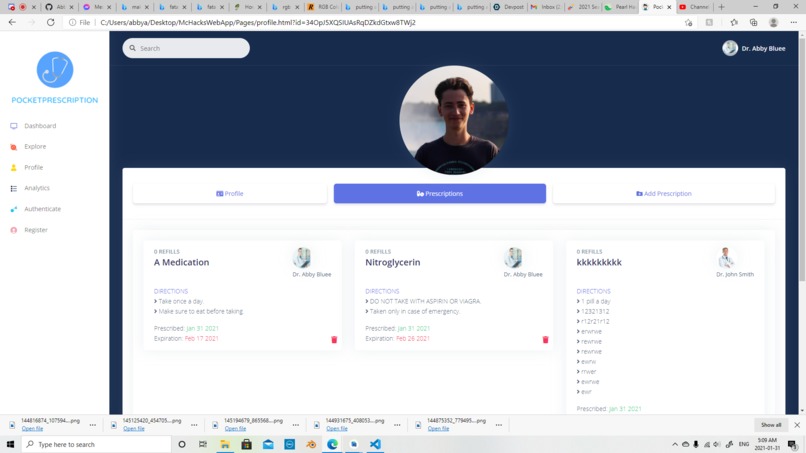Viewport: 806px width, 453px height.
Task: Open Visual Studio Code from the taskbar
Action: coord(376,444)
